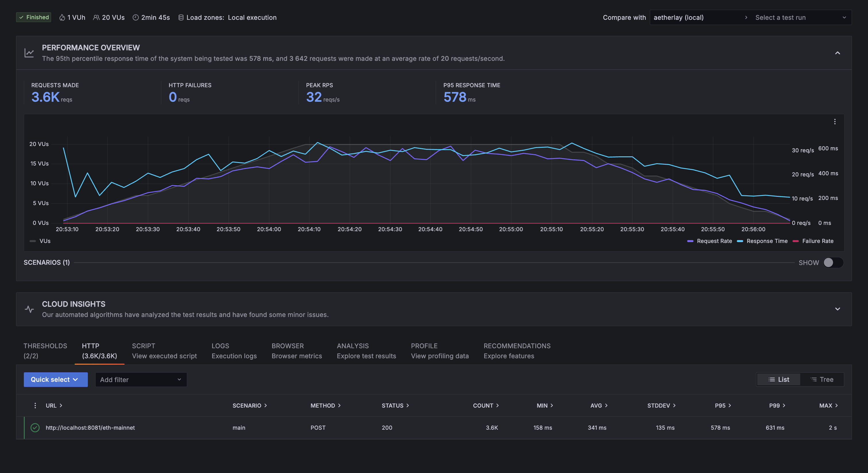Image resolution: width=868 pixels, height=473 pixels.
Task: Click the green success check icon on eth-mainnet row
Action: tap(35, 428)
